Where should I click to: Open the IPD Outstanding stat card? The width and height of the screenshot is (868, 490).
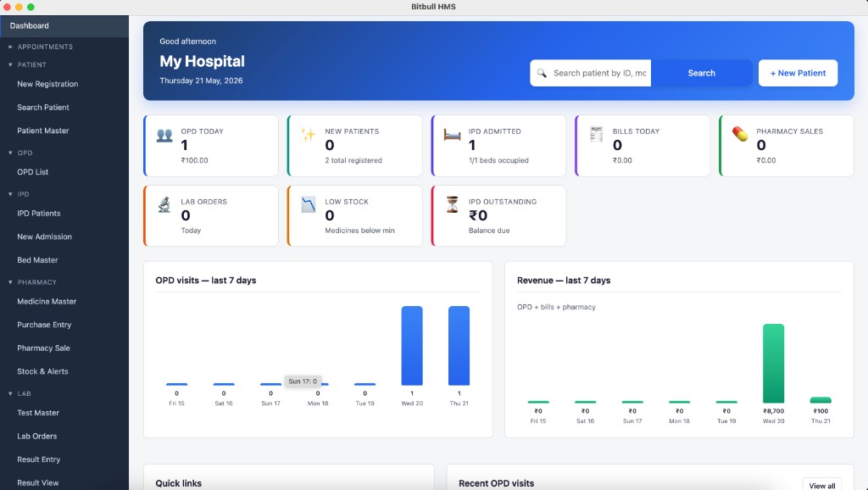498,216
